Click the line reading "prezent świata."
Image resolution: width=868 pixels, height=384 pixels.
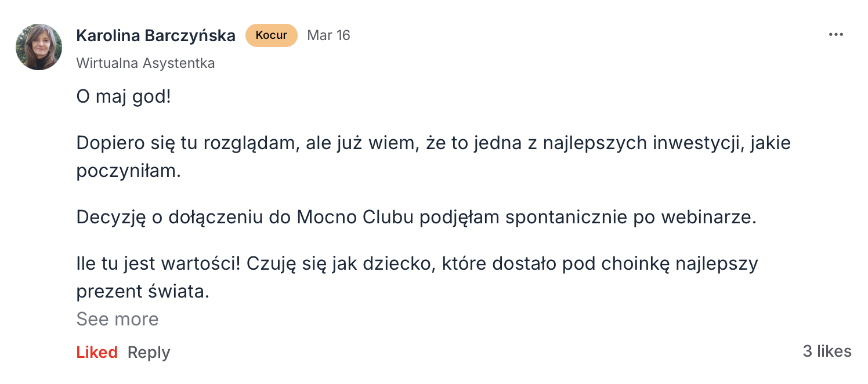pyautogui.click(x=142, y=292)
